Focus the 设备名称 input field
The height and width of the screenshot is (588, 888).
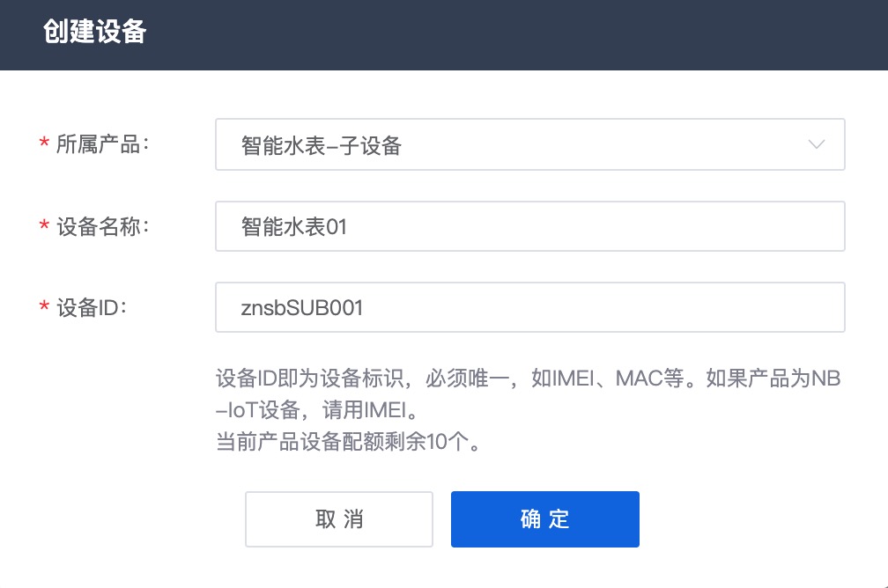pyautogui.click(x=530, y=226)
